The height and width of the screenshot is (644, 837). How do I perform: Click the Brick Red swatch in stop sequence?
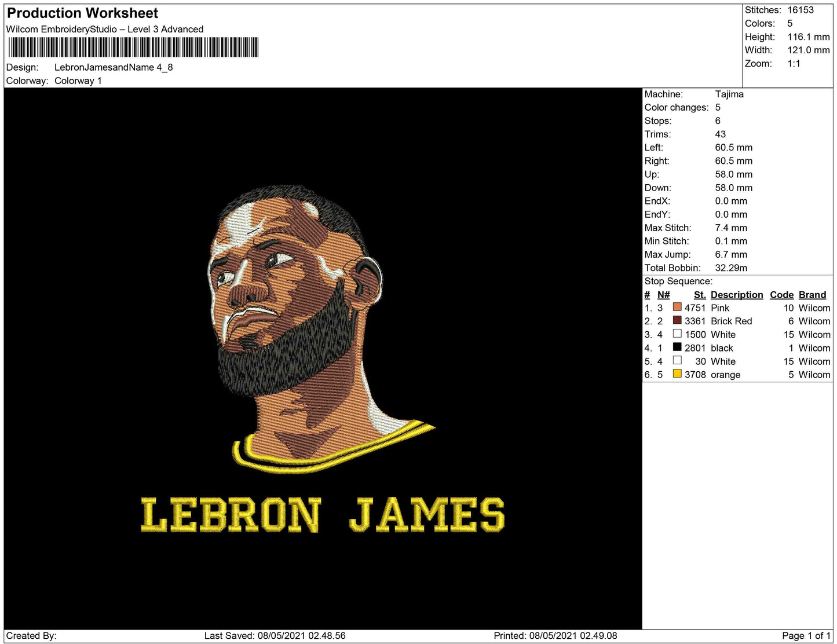[678, 321]
